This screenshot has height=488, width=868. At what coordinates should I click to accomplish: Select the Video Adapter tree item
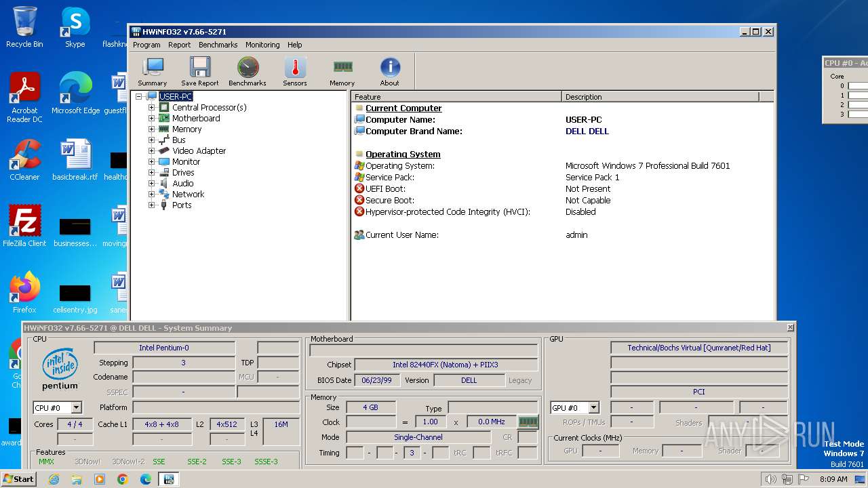click(199, 150)
